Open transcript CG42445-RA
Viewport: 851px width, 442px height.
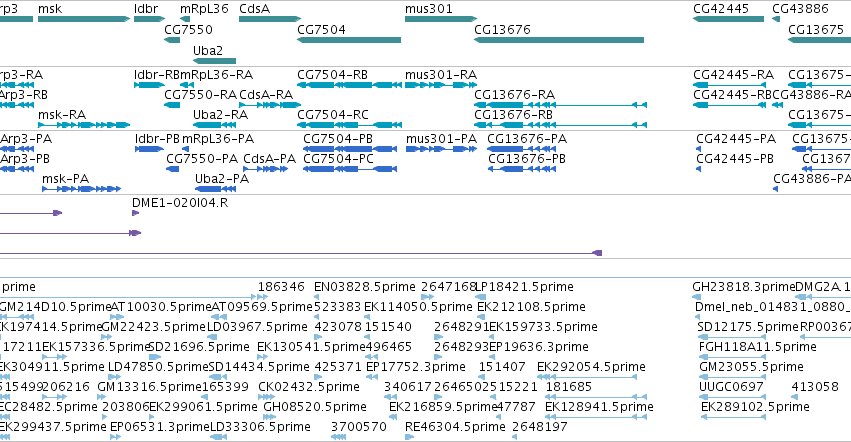pyautogui.click(x=728, y=85)
